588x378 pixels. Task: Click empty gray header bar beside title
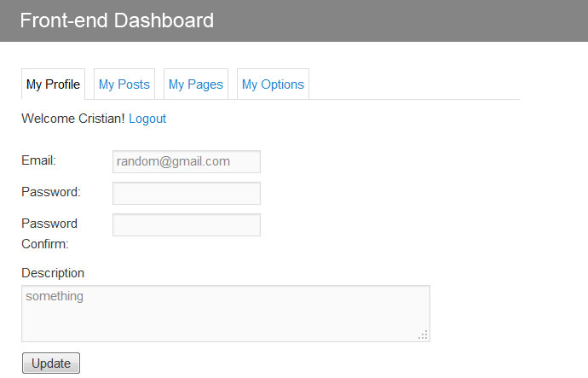397,20
